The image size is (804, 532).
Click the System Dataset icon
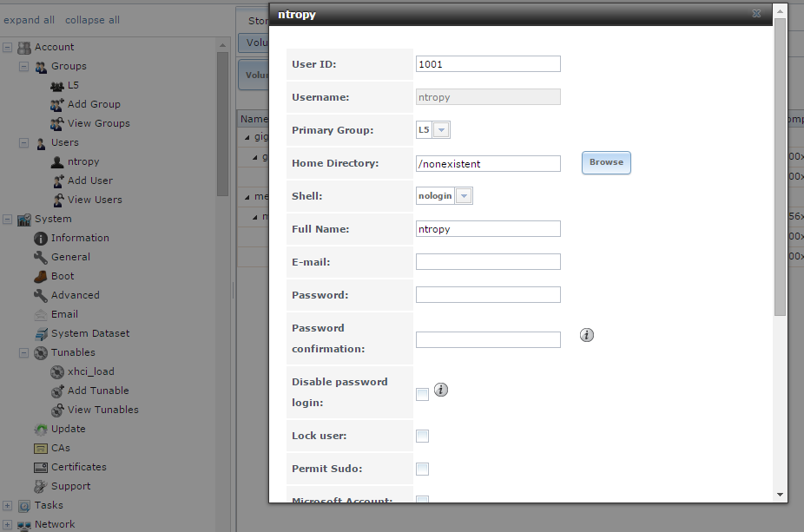tap(41, 334)
